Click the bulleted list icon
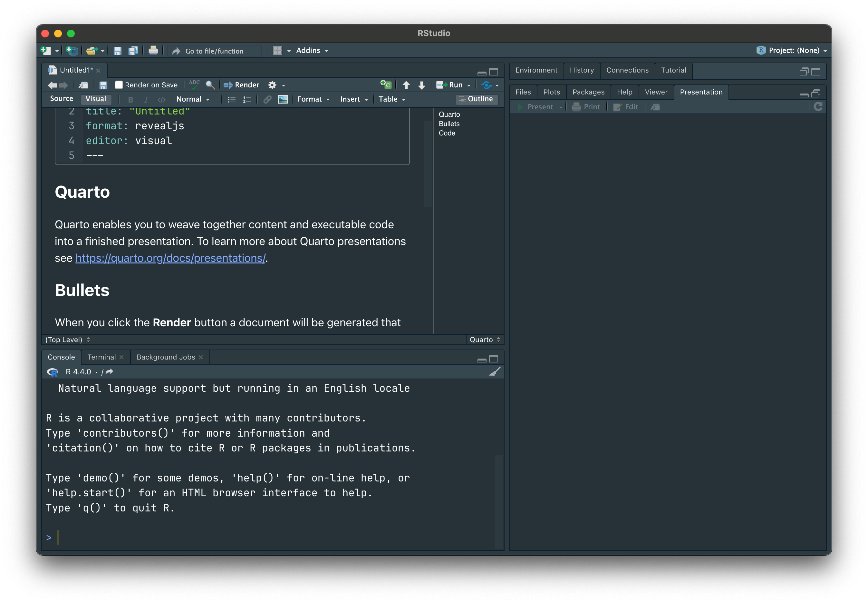Screen dimensions: 868x603 click(231, 99)
